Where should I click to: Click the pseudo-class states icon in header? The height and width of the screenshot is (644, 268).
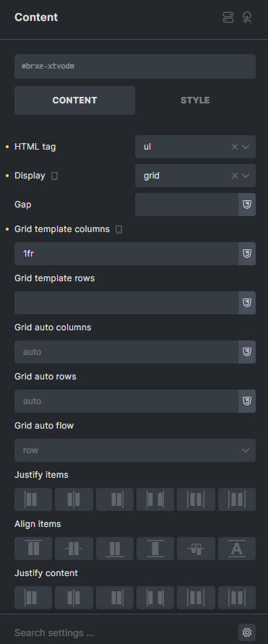coord(246,17)
